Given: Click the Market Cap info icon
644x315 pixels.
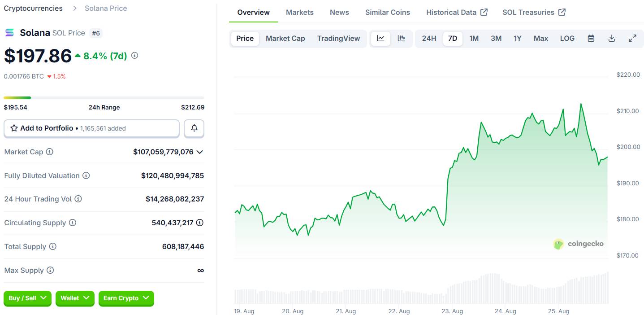Looking at the screenshot, I should click(x=50, y=152).
